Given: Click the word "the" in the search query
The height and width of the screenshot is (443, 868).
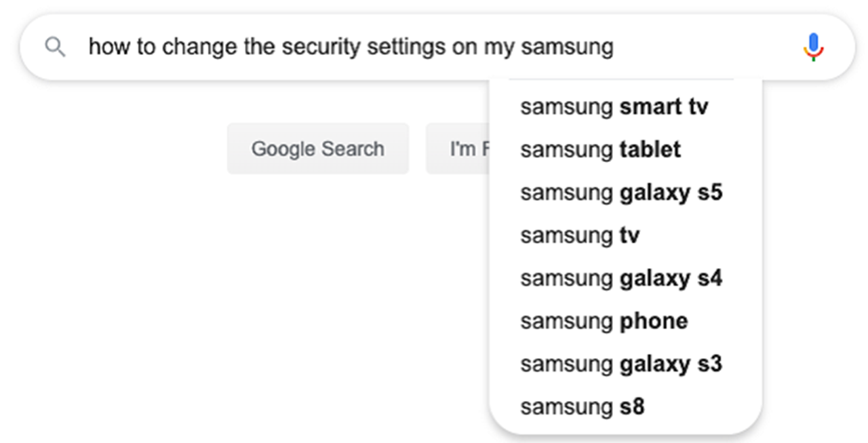Looking at the screenshot, I should (257, 47).
